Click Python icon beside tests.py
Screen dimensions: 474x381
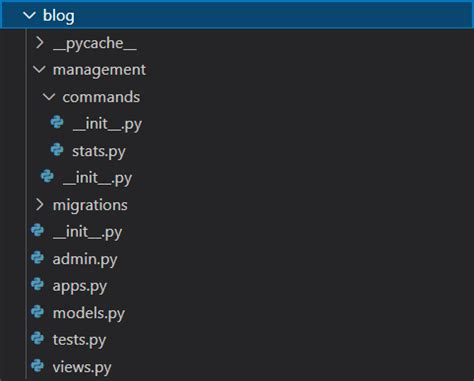coord(38,338)
